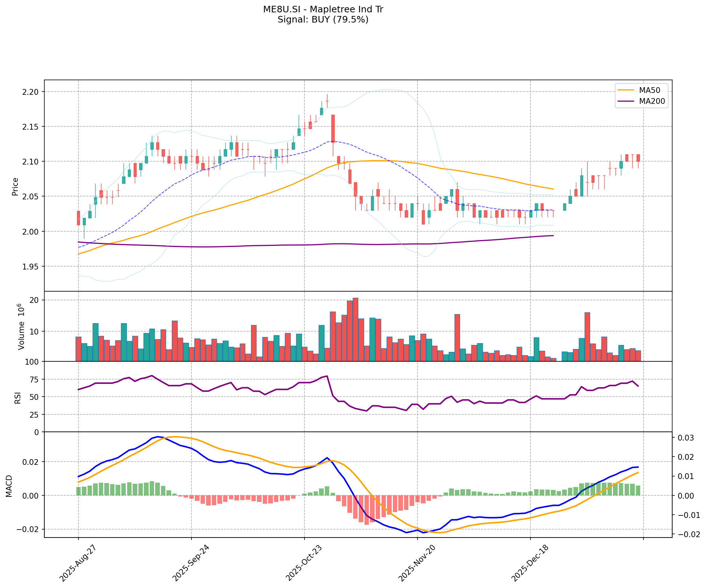
Task: Click the chart title ME8U.SI Mapletree Ind Tr
Action: (323, 9)
